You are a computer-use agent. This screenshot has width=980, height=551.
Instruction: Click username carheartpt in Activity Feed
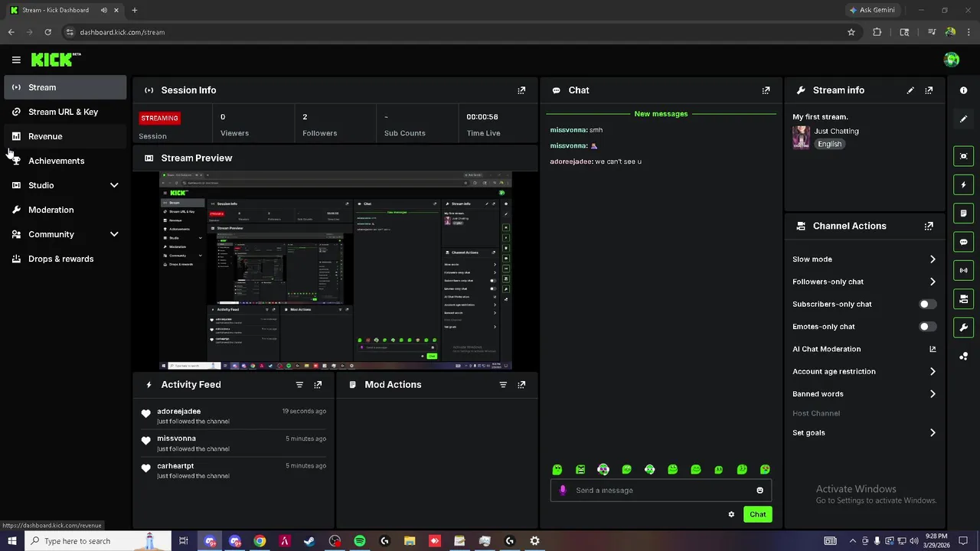pos(175,466)
